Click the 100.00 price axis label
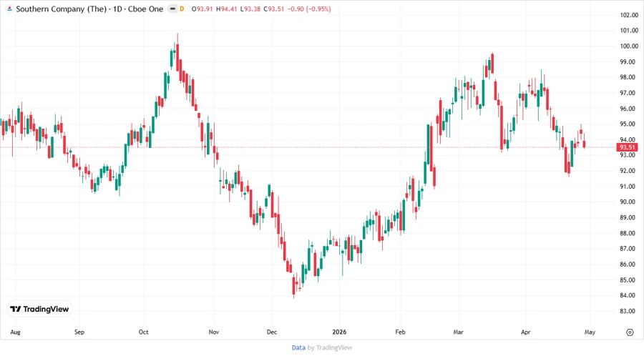Image resolution: width=644 pixels, height=356 pixels. coord(629,46)
